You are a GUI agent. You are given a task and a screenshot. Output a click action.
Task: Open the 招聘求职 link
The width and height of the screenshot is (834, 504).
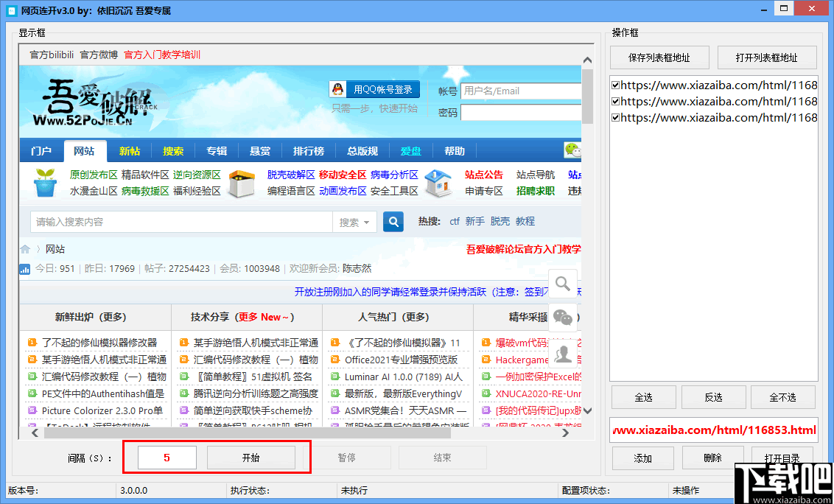[x=535, y=191]
